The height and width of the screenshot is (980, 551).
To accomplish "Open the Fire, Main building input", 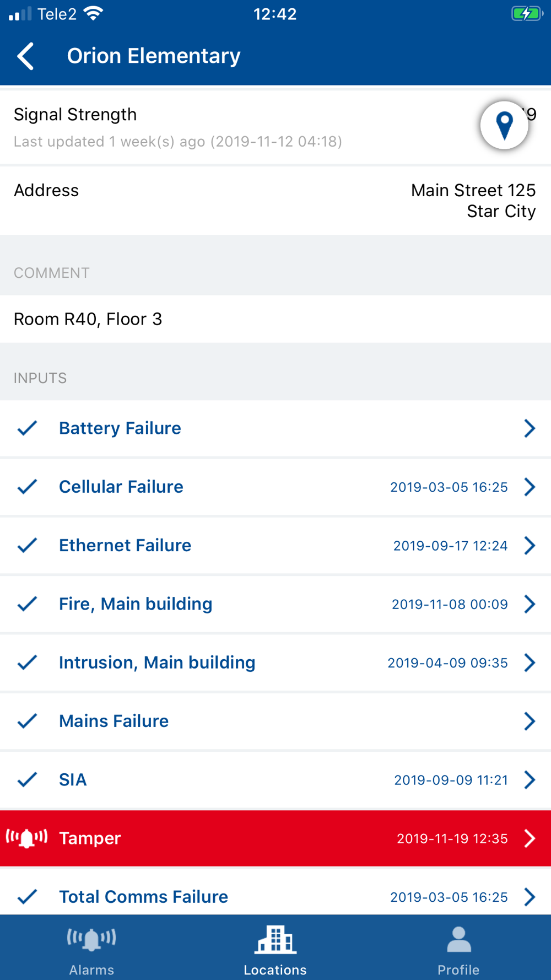I will click(136, 604).
